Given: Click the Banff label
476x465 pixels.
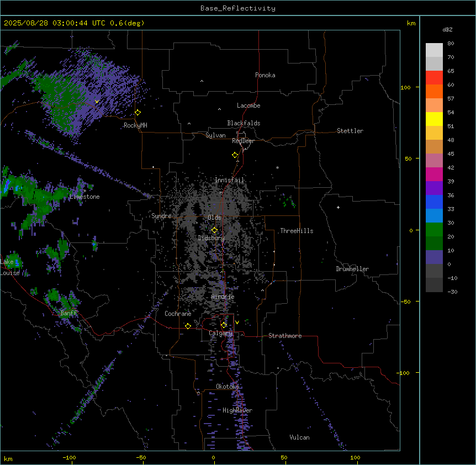Looking at the screenshot, I should [x=68, y=313].
